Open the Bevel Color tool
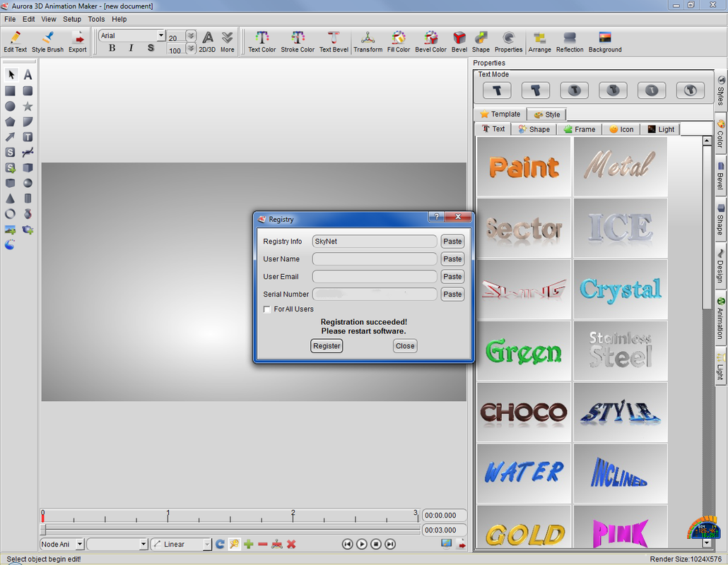This screenshot has height=565, width=728. click(430, 42)
